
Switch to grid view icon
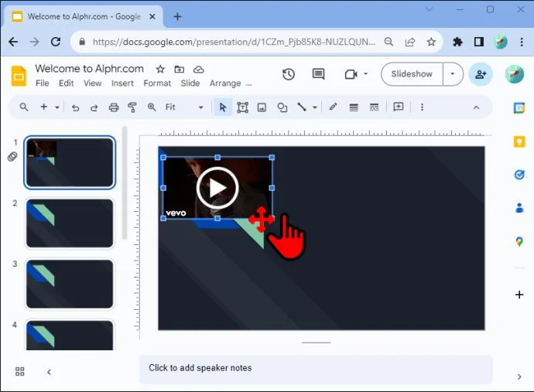20,371
